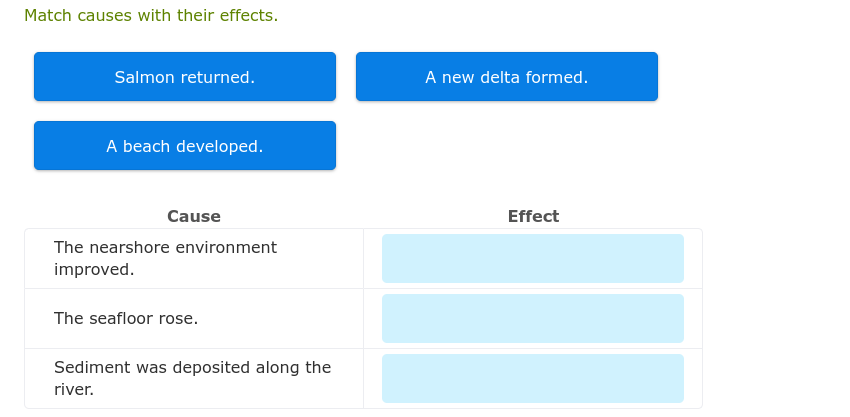Select the effect box for 'The seafloor rose.'
The width and height of the screenshot is (850, 417).
(532, 318)
